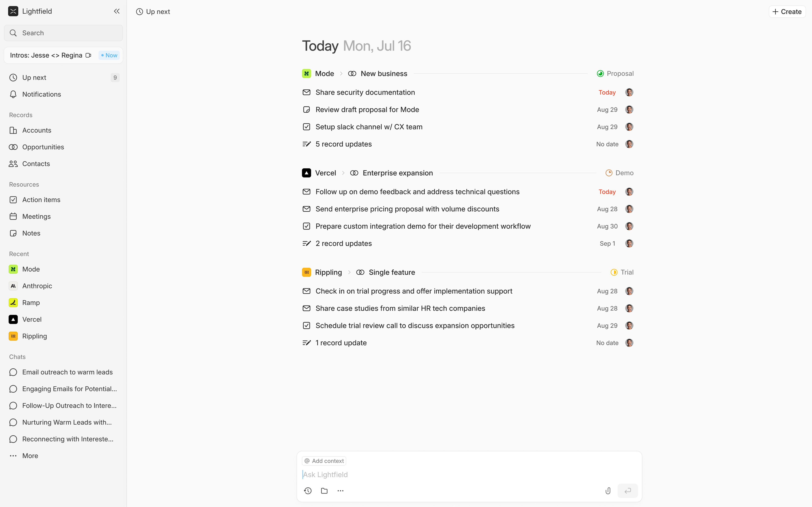Open the folder icon in the chat composer
This screenshot has height=507, width=812.
[x=324, y=491]
